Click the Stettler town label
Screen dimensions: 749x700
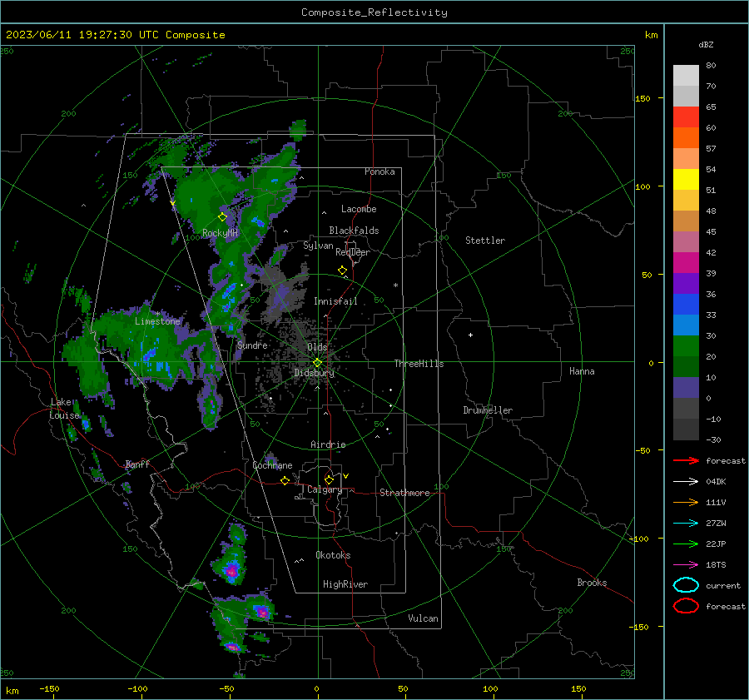tap(485, 241)
